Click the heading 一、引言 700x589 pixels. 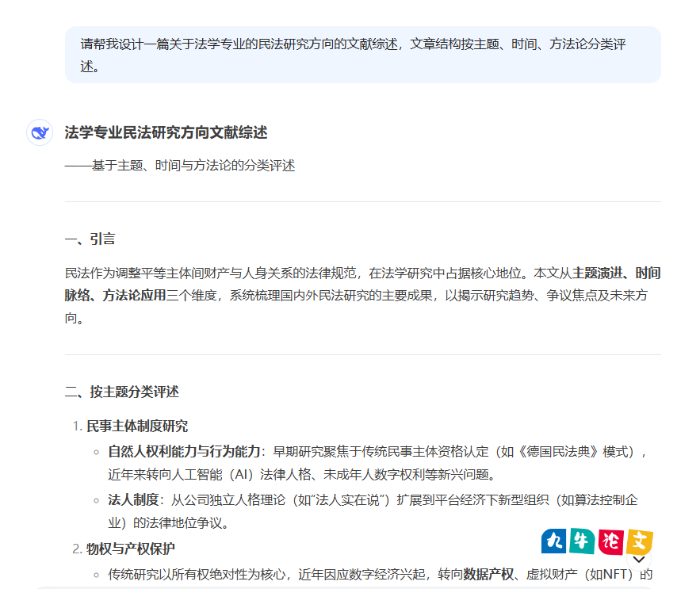pyautogui.click(x=90, y=239)
